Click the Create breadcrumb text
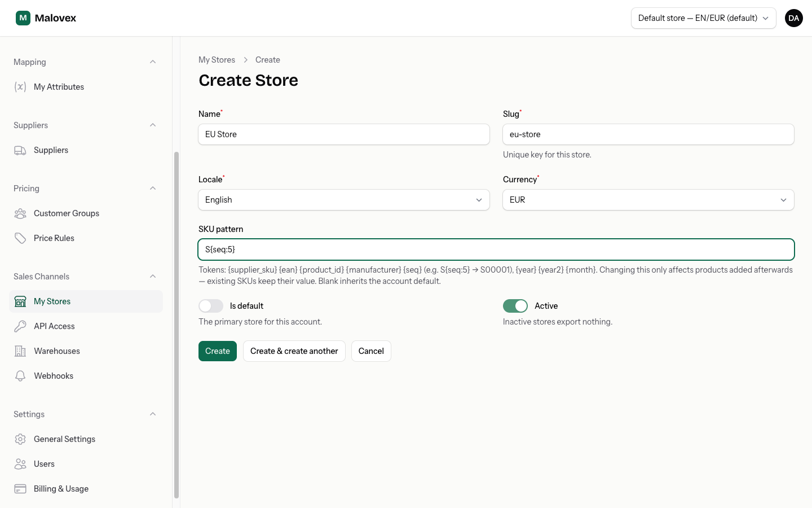812x508 pixels. [x=268, y=60]
